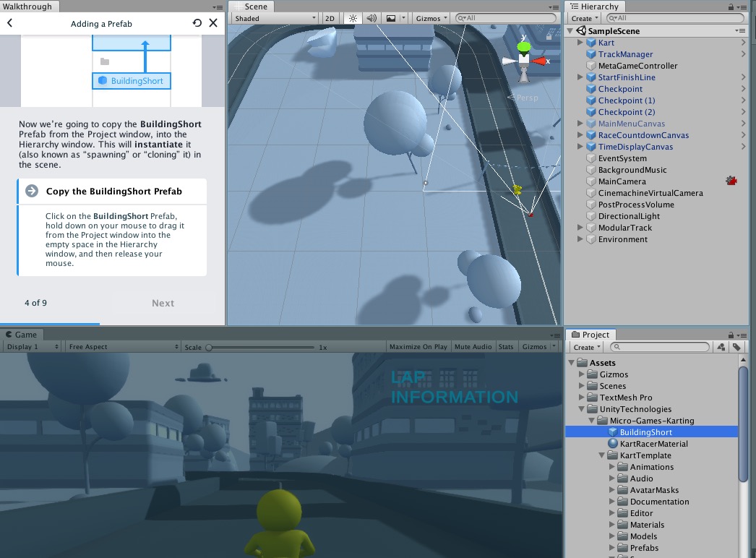Toggle 2D view mode in Scene
Viewport: 756px width, 558px height.
[330, 18]
